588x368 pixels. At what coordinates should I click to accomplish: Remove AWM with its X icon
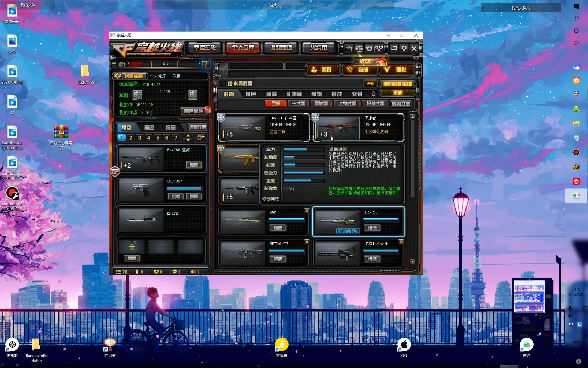coord(307,211)
